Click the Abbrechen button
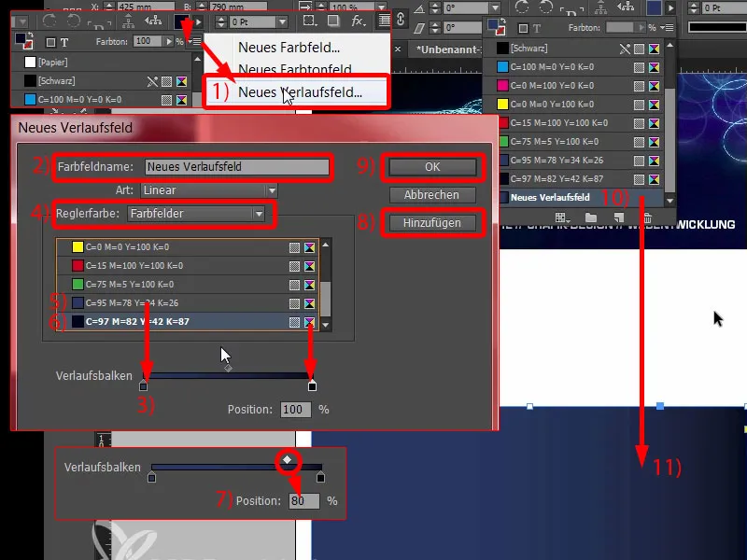This screenshot has height=560, width=747. click(431, 195)
